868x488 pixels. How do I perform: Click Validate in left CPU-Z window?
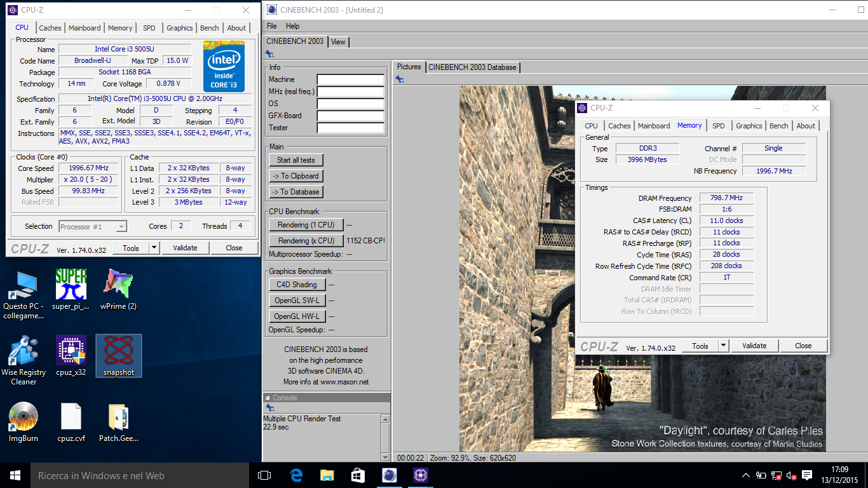[x=185, y=248]
